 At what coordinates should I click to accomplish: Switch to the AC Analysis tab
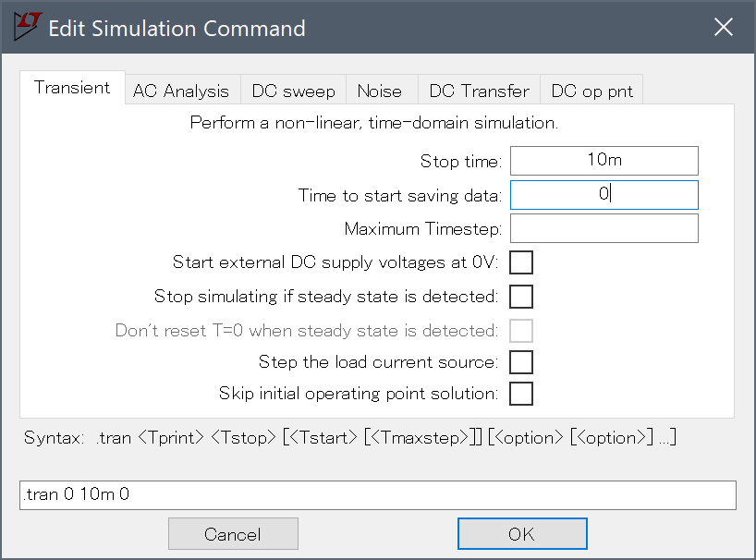coord(181,91)
